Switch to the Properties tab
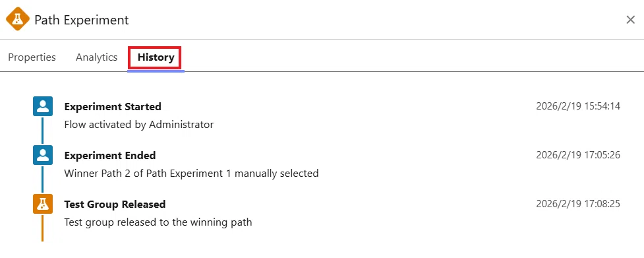The width and height of the screenshot is (644, 258). point(32,57)
